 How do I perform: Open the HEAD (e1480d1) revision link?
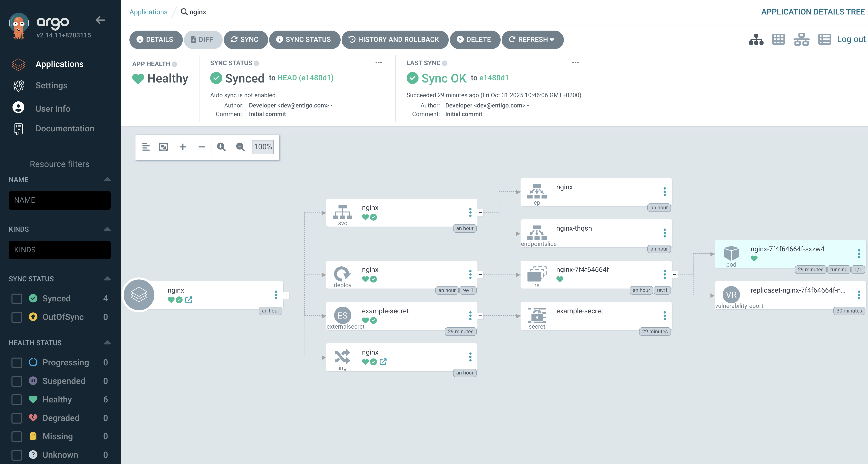point(305,78)
